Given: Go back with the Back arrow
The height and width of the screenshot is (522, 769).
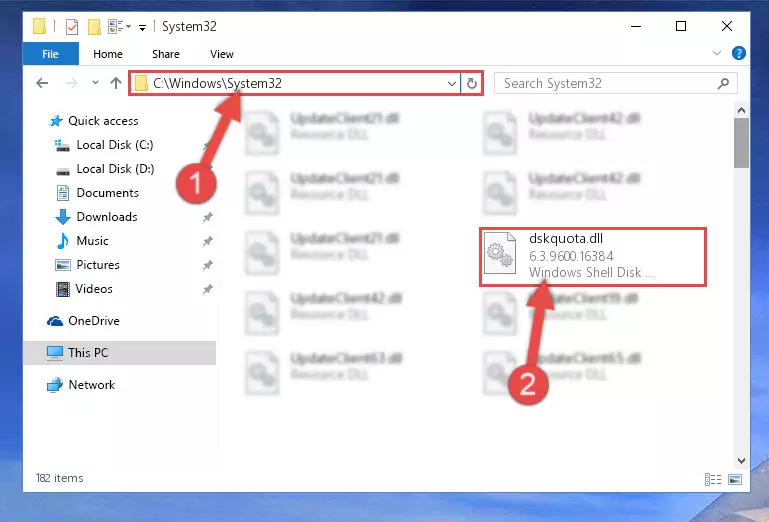Looking at the screenshot, I should click(x=42, y=83).
